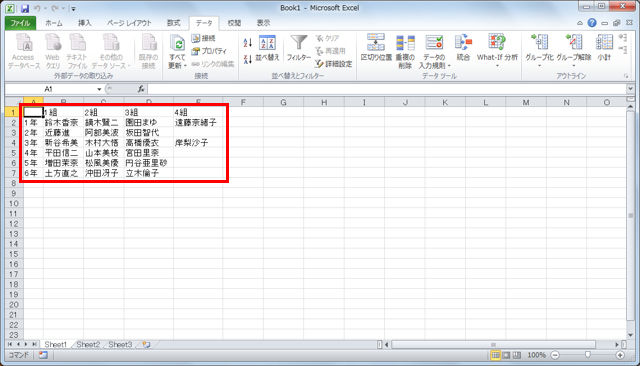Select the Sheet2 tab

coord(88,345)
